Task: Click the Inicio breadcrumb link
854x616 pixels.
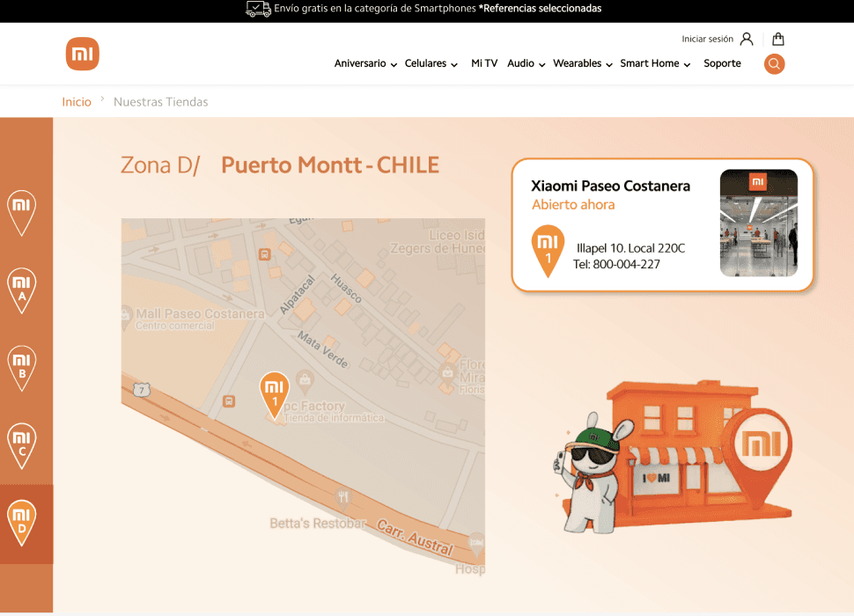Action: click(x=77, y=102)
